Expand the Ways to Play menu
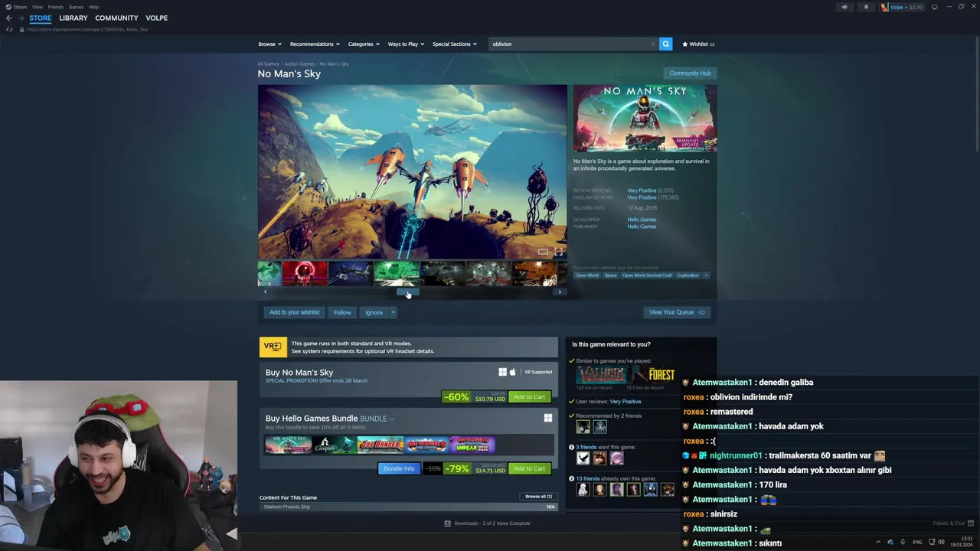Viewport: 980px width, 551px height. pos(406,44)
